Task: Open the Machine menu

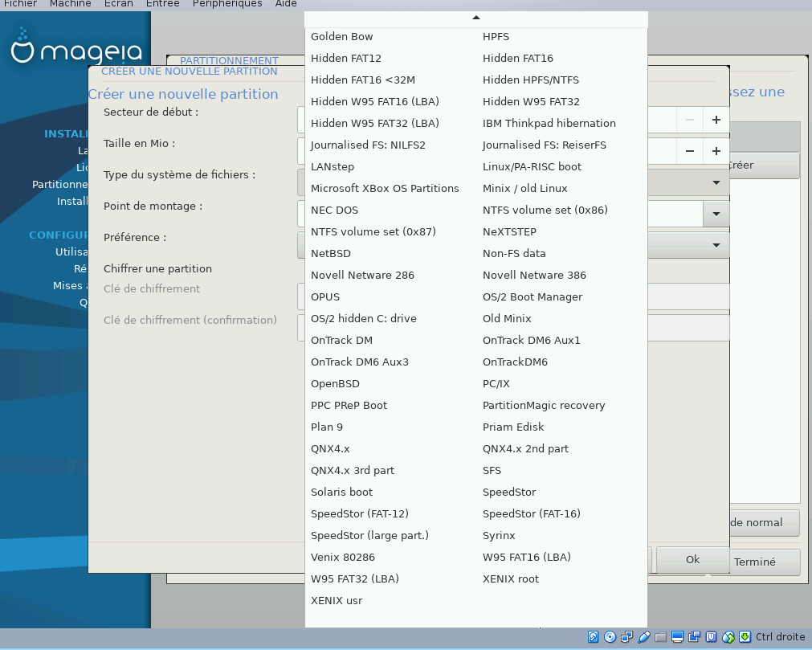Action: (x=71, y=4)
